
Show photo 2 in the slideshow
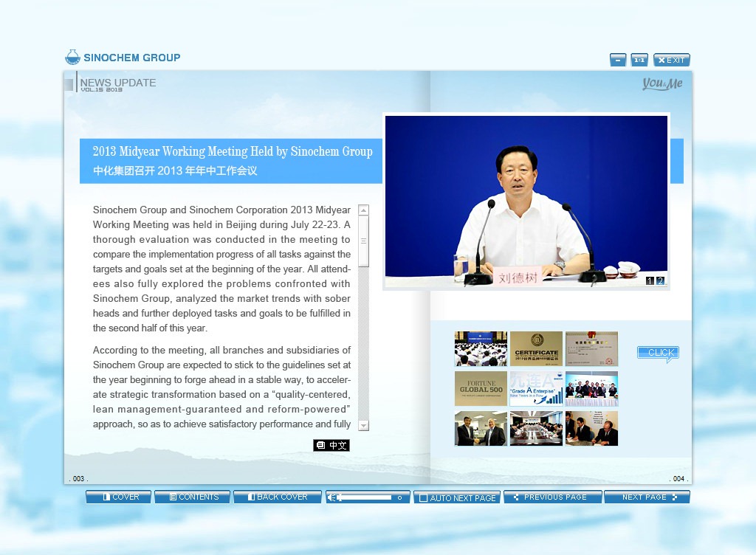(660, 281)
